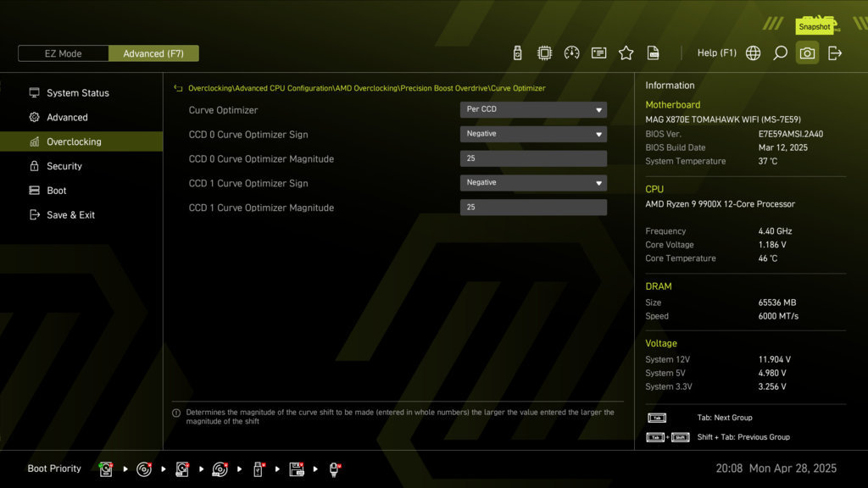This screenshot has width=868, height=488.
Task: Click Help (F1) button
Action: (716, 53)
